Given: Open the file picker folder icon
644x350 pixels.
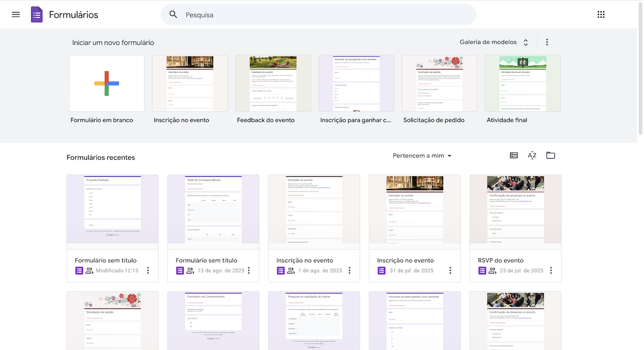Looking at the screenshot, I should [x=550, y=156].
